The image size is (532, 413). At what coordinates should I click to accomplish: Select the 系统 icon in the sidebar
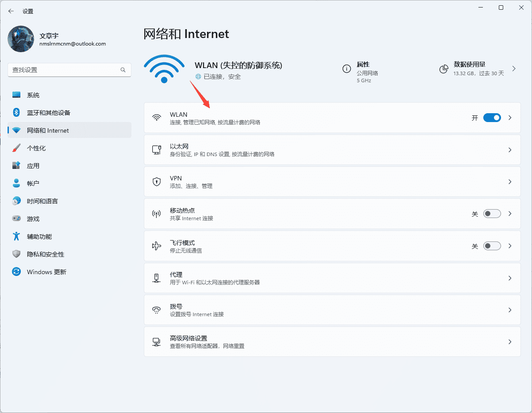[x=16, y=95]
